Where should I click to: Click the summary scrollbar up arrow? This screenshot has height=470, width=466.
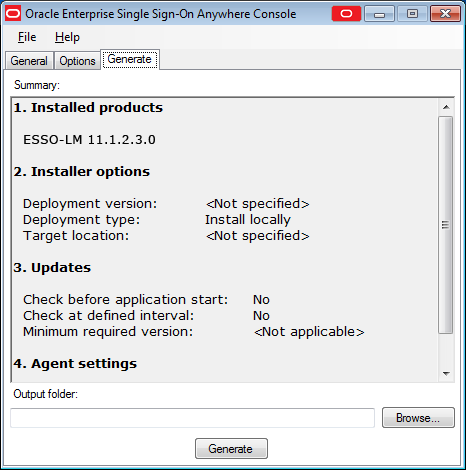[x=446, y=107]
